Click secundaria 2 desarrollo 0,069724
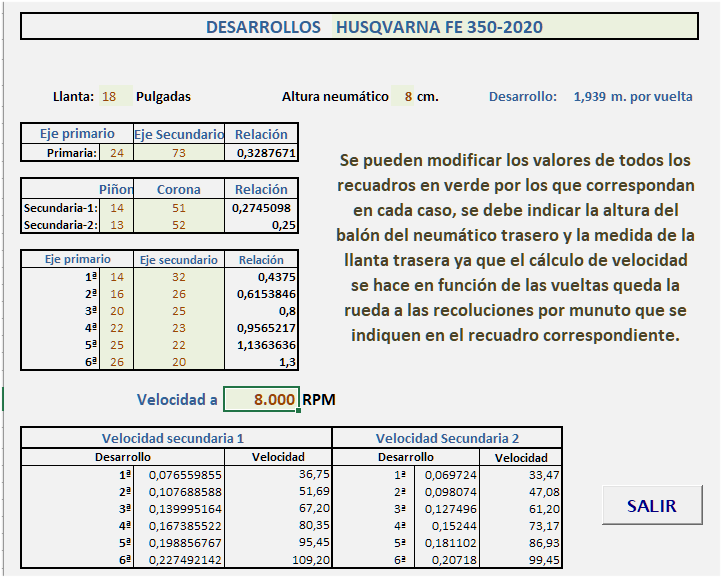The height and width of the screenshot is (577, 721). point(451,475)
